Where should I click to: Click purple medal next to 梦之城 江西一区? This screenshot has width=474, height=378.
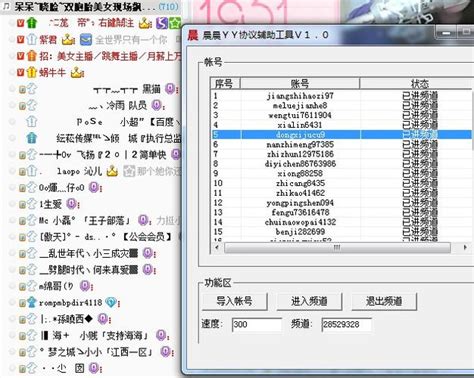(165, 352)
